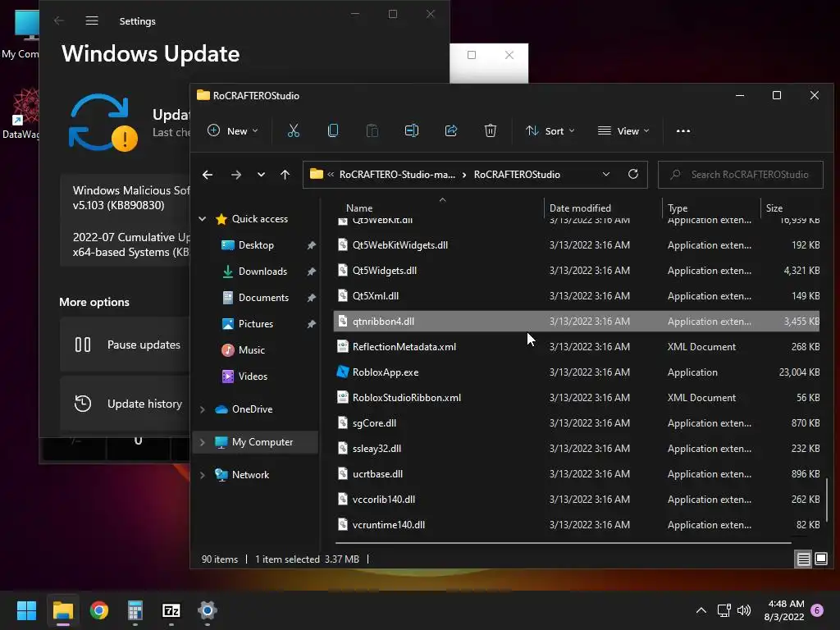This screenshot has width=840, height=630.
Task: Click the overflow breadcrumb chevrons
Action: pos(331,175)
